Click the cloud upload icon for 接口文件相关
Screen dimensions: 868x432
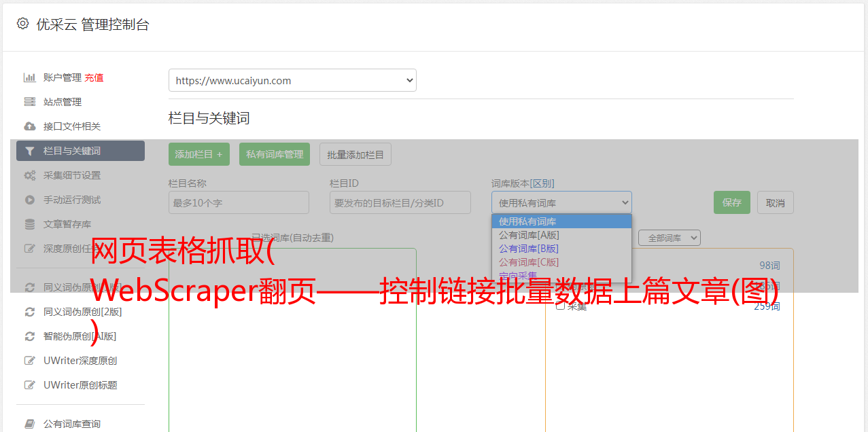(29, 126)
